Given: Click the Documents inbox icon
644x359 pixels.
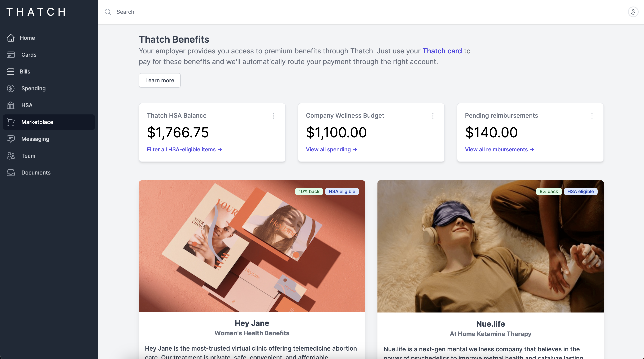Looking at the screenshot, I should (x=11, y=173).
